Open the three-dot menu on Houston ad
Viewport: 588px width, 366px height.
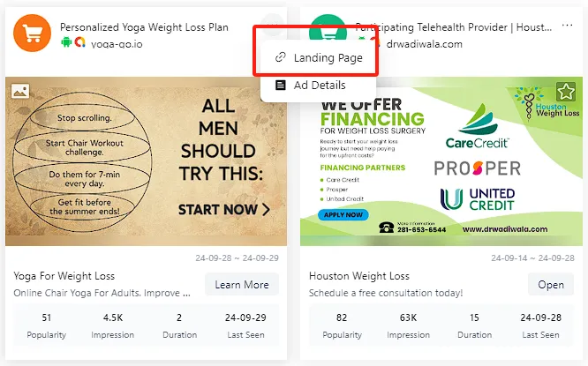click(x=566, y=26)
